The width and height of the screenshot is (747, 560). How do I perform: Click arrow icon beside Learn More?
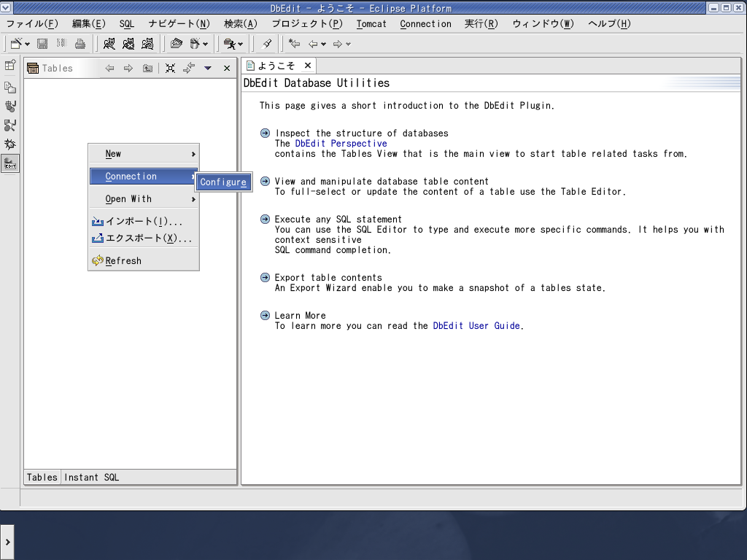(266, 315)
